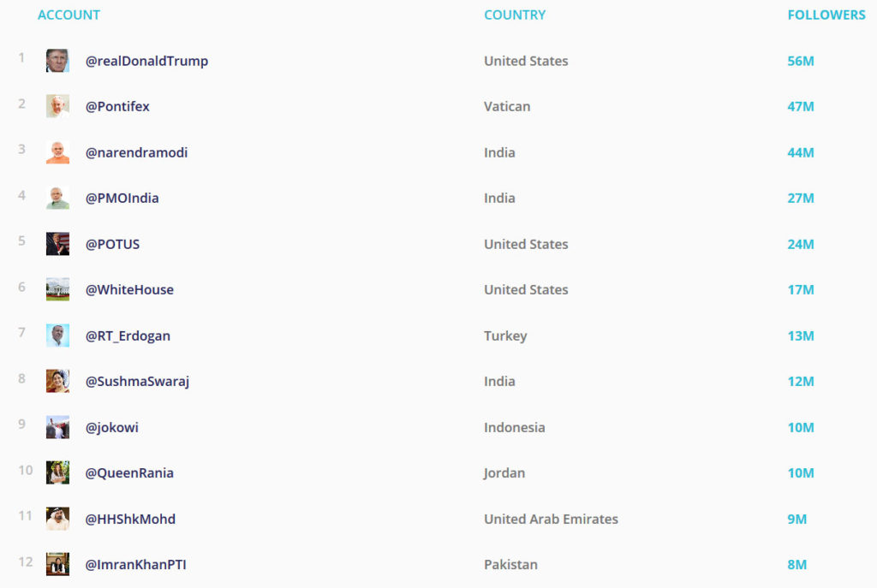Click the @POTUS profile thumbnail
Screen dimensions: 877x588
(x=57, y=244)
